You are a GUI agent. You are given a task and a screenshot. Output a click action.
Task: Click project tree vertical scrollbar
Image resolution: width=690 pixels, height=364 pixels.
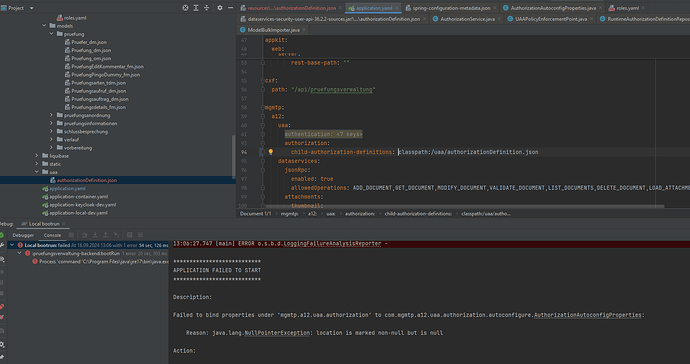233,156
